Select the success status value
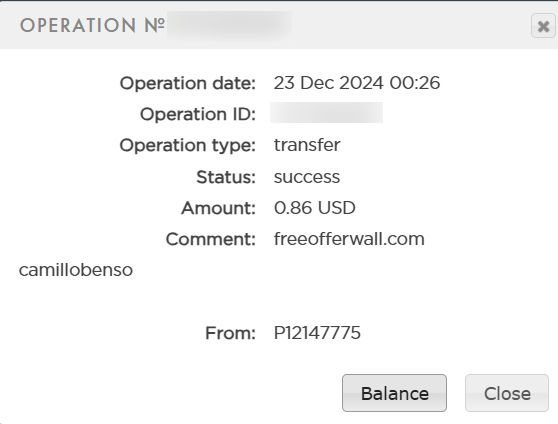The height and width of the screenshot is (424, 558). (307, 177)
